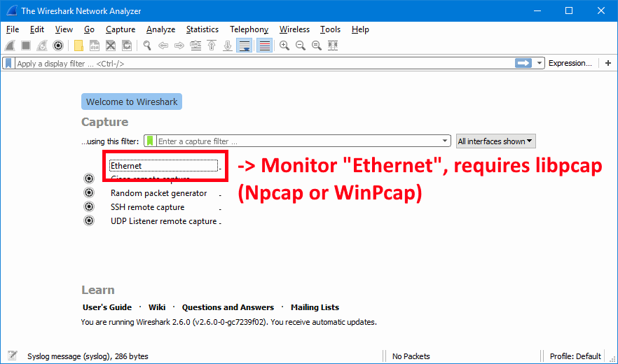Screen dimensions: 618x364
Task: Open the Help menu
Action: tap(360, 29)
